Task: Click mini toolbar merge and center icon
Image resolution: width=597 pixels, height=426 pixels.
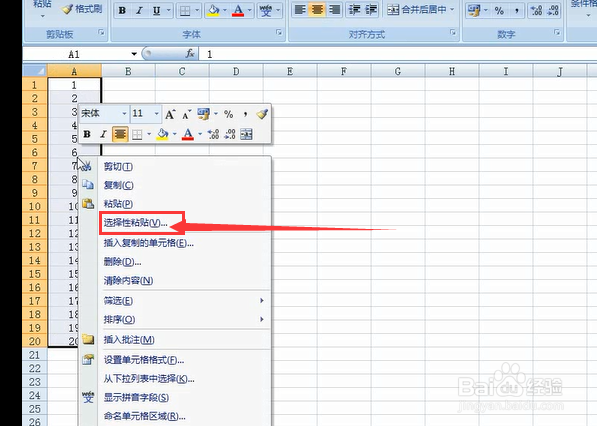Action: coord(246,134)
